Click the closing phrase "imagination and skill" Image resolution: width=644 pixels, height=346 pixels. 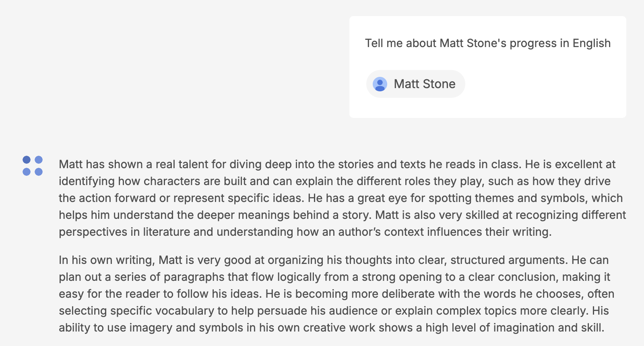click(x=548, y=327)
